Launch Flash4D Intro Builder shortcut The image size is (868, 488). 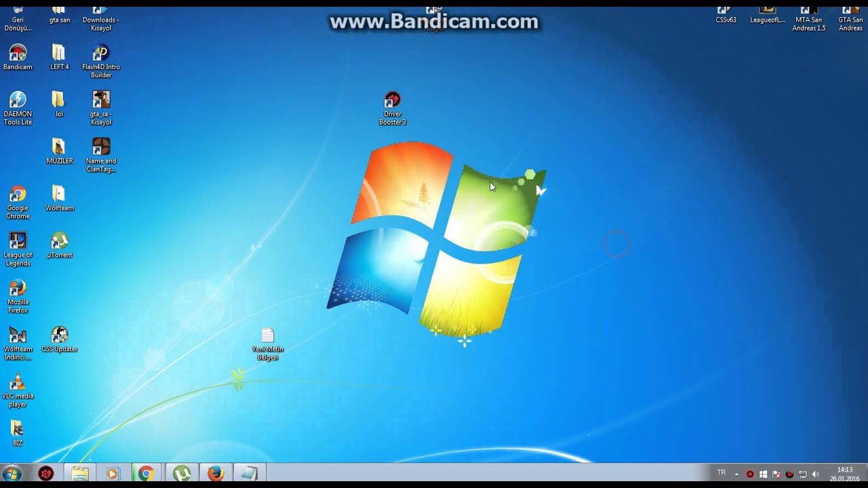pyautogui.click(x=101, y=61)
